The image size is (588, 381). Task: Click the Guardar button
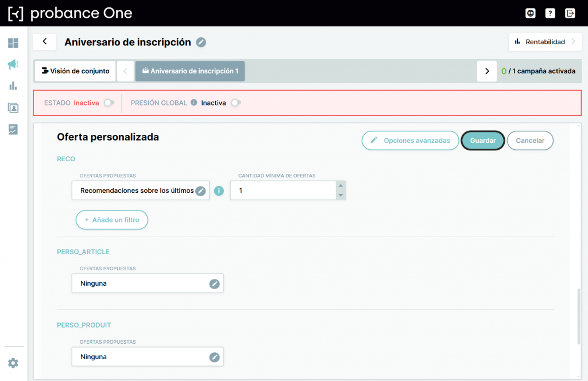point(482,141)
